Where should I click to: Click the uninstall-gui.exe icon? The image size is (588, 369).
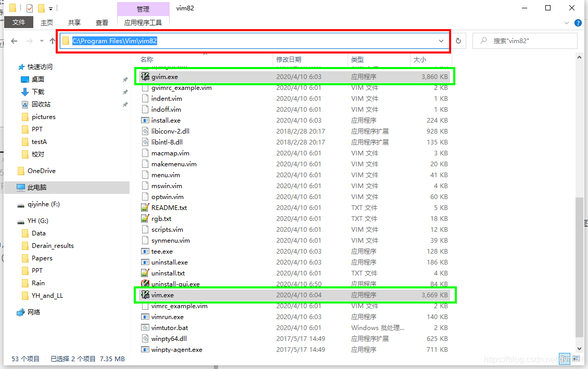point(145,284)
